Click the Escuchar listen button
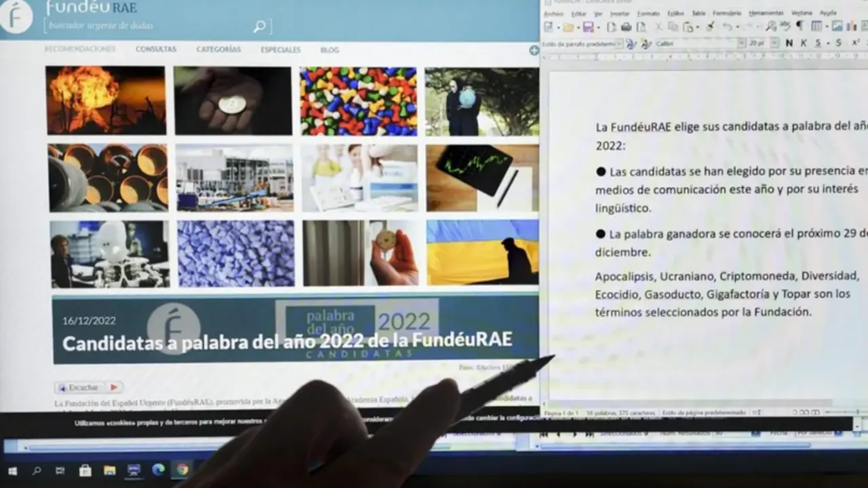The width and height of the screenshot is (868, 488). click(x=89, y=387)
